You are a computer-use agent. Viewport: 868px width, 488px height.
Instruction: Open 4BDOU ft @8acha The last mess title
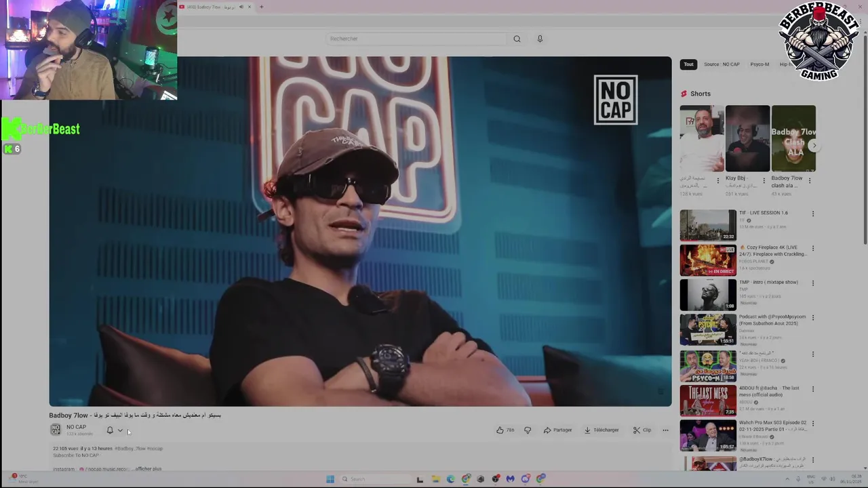point(770,391)
